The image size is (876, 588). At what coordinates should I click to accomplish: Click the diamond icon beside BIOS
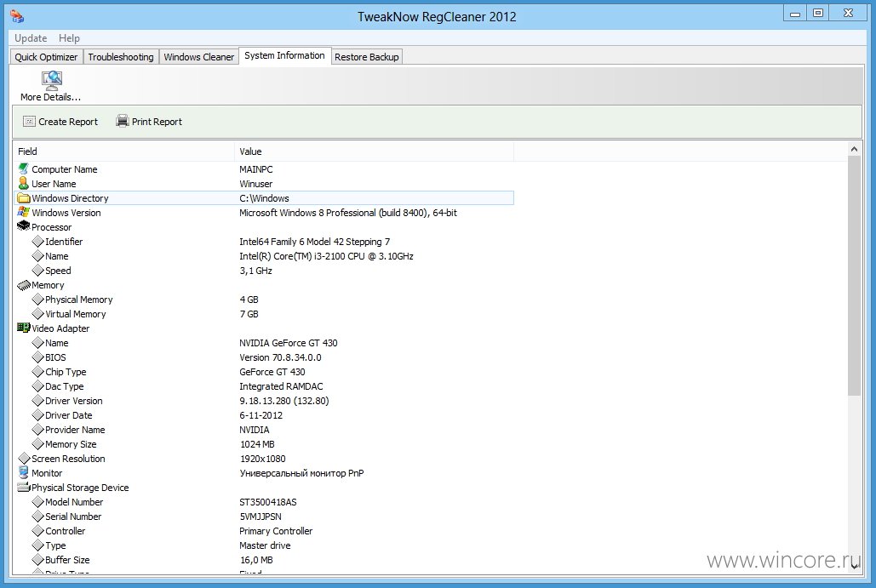coord(37,357)
